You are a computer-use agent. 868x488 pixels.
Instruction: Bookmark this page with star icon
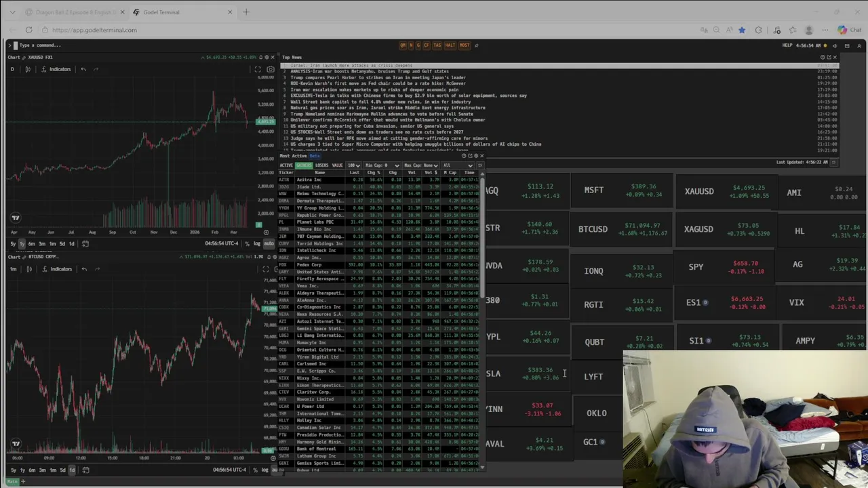tap(742, 30)
